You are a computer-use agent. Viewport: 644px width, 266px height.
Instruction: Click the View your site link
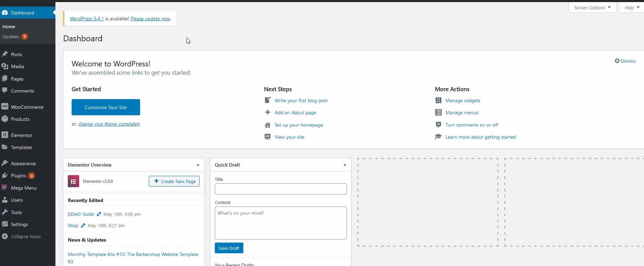[x=289, y=137]
